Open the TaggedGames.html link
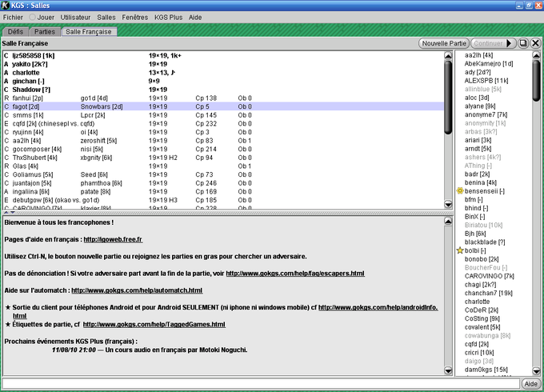The image size is (544, 392). [x=154, y=324]
